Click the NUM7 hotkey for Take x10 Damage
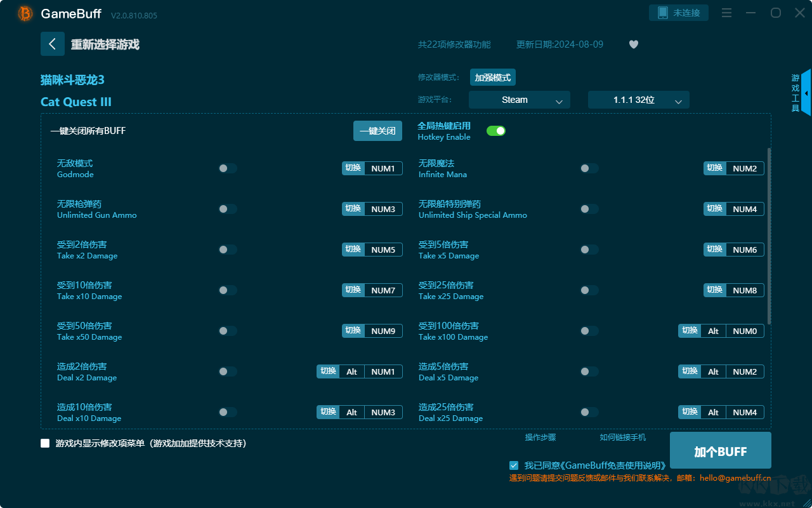 383,290
